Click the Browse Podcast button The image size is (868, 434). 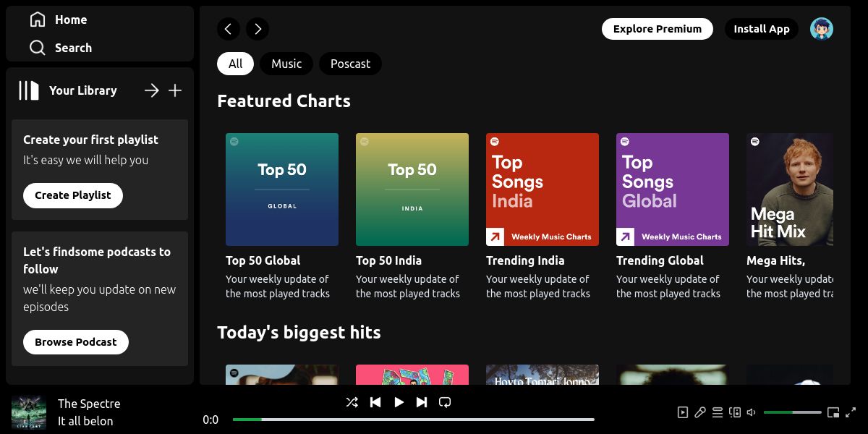pos(76,342)
